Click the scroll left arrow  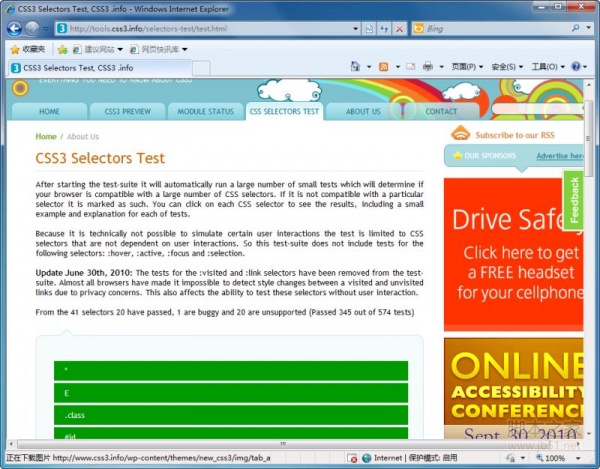(x=11, y=444)
